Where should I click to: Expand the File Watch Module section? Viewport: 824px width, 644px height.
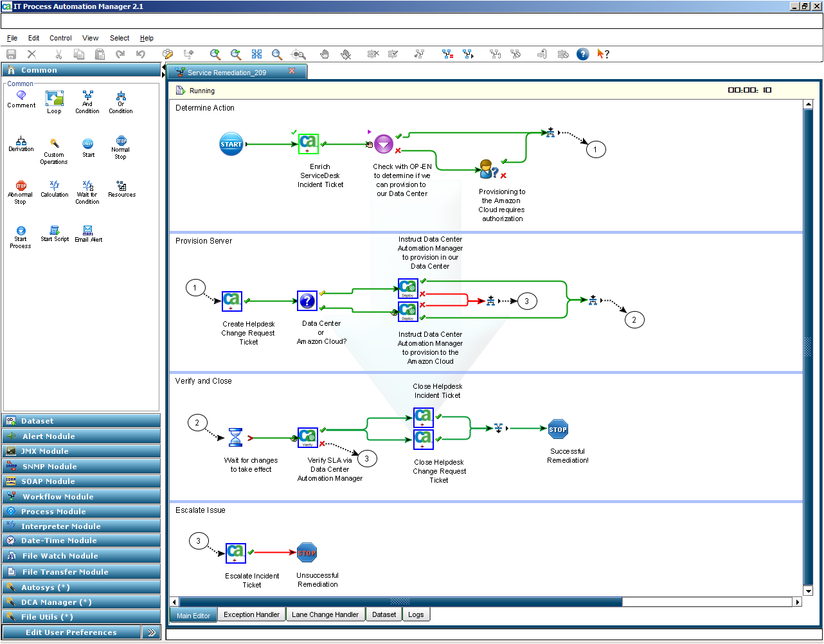click(x=81, y=556)
